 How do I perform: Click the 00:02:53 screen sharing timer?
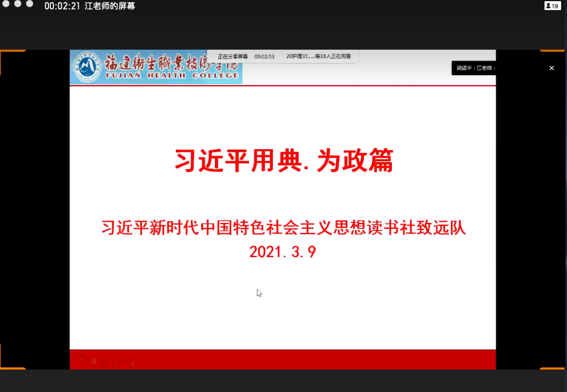coord(265,57)
